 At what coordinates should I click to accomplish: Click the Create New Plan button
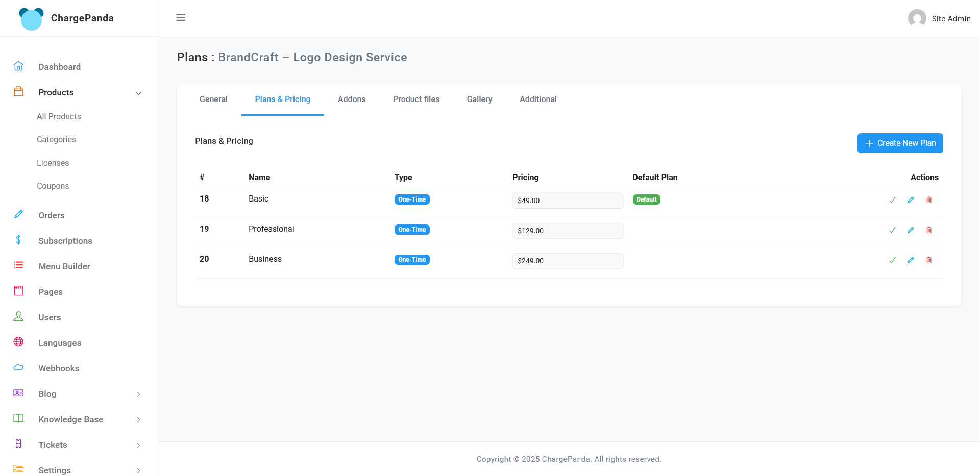coord(900,143)
